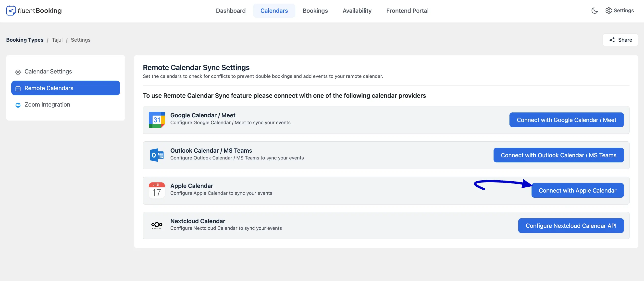Open the Dashboard tab
Image resolution: width=644 pixels, height=281 pixels.
pyautogui.click(x=231, y=11)
